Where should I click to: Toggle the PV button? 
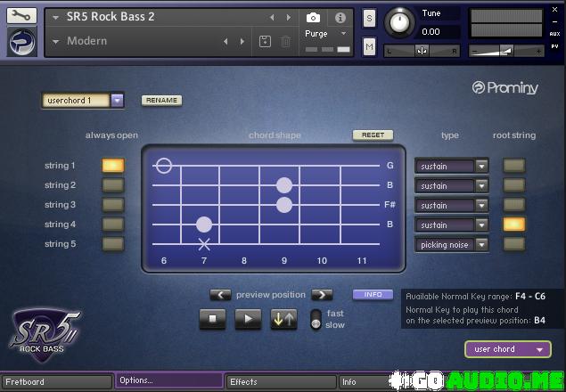(554, 46)
